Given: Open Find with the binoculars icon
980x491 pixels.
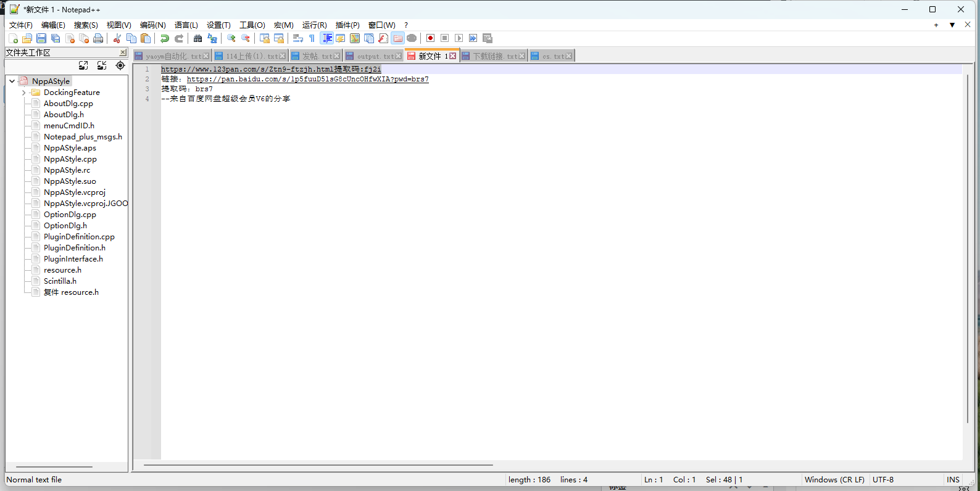Looking at the screenshot, I should (x=197, y=38).
